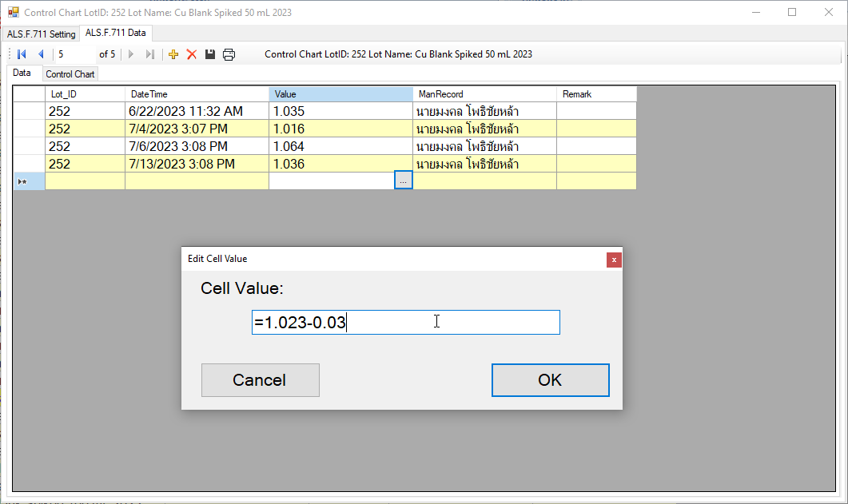Click the ellipsis button in Value cell
The width and height of the screenshot is (848, 504).
click(404, 181)
